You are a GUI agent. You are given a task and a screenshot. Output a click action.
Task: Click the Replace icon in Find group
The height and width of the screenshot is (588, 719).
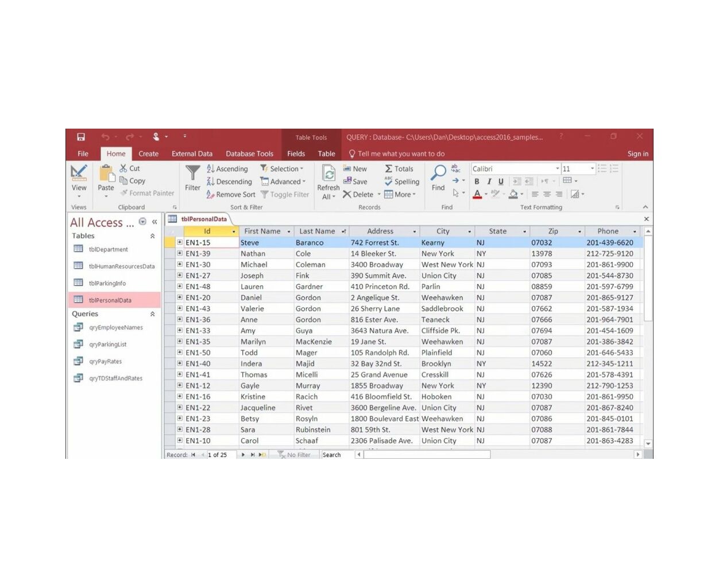coord(455,168)
